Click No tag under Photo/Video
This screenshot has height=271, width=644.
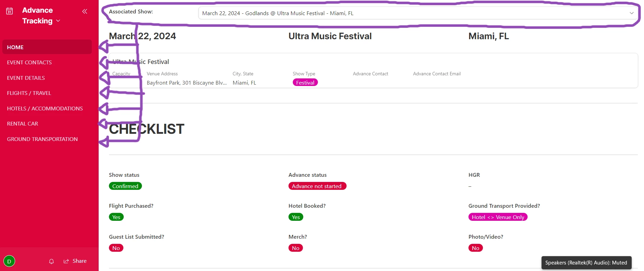pos(476,248)
